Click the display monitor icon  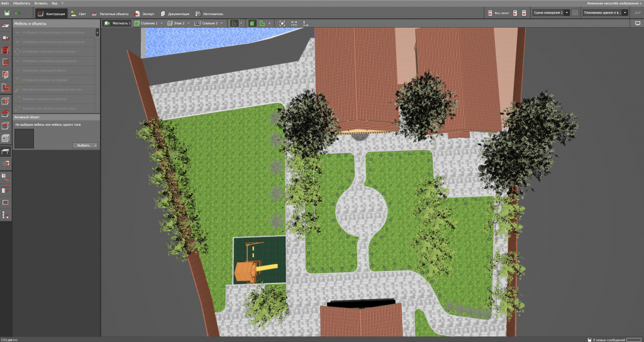tap(637, 23)
